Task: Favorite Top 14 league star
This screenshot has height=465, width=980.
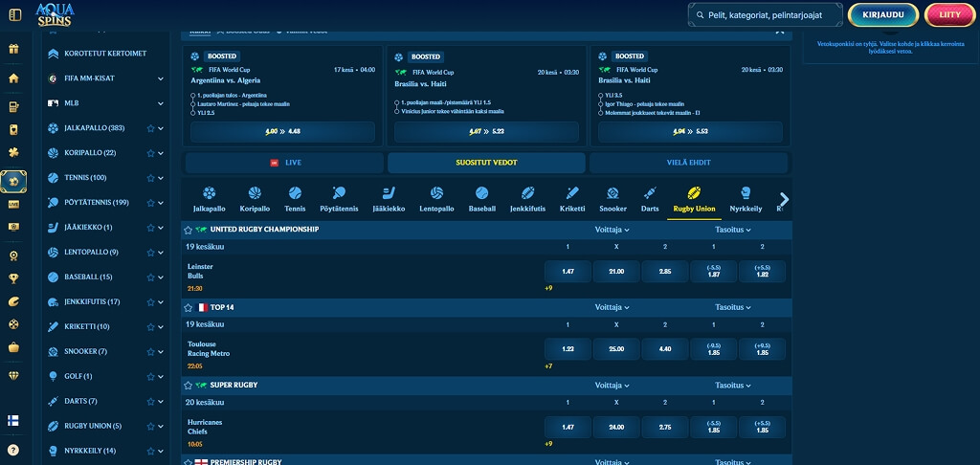Action: 189,307
